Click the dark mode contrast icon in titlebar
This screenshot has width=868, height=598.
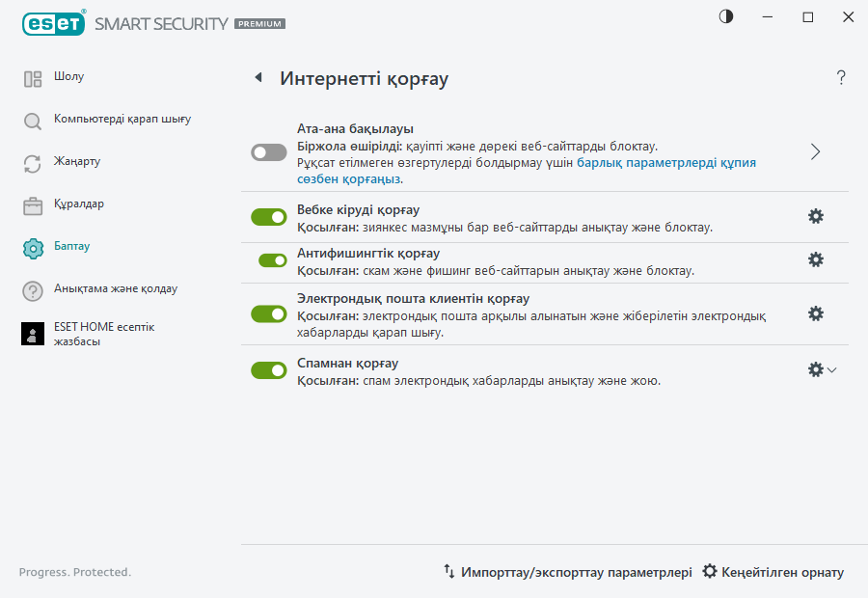coord(724,16)
